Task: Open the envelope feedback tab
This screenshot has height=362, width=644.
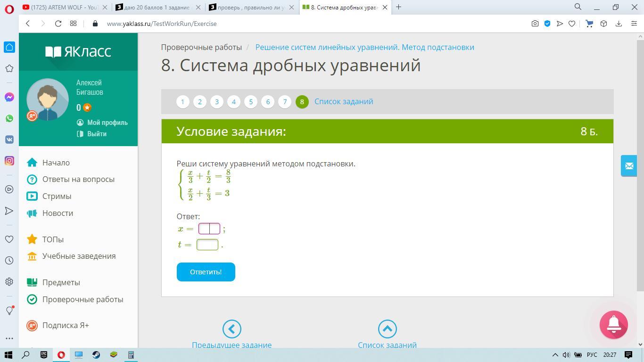Action: [629, 166]
